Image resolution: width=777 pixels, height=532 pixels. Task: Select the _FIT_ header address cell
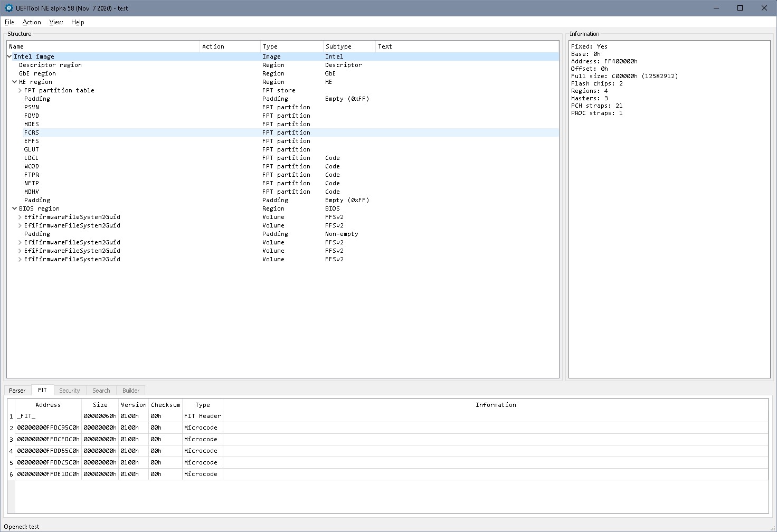coord(48,416)
